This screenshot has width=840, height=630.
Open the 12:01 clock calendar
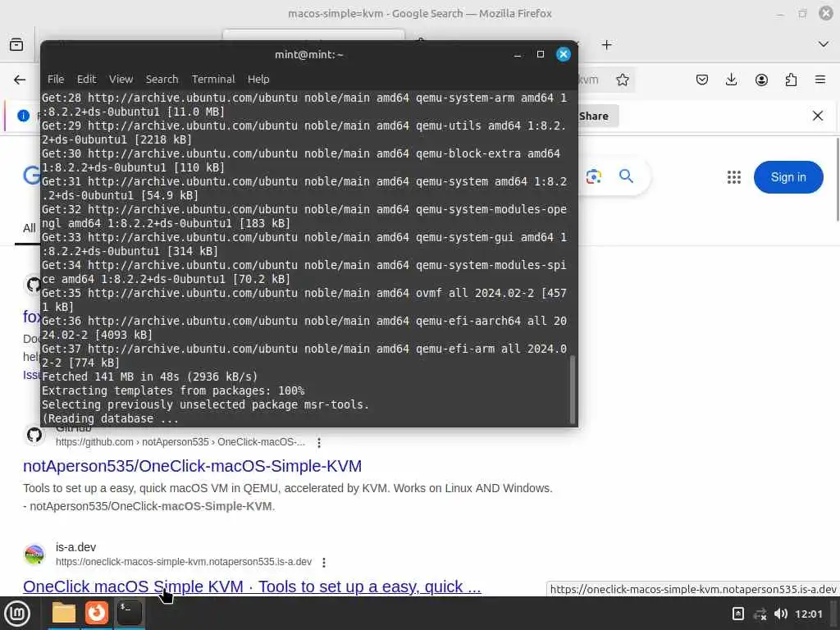[x=808, y=614]
